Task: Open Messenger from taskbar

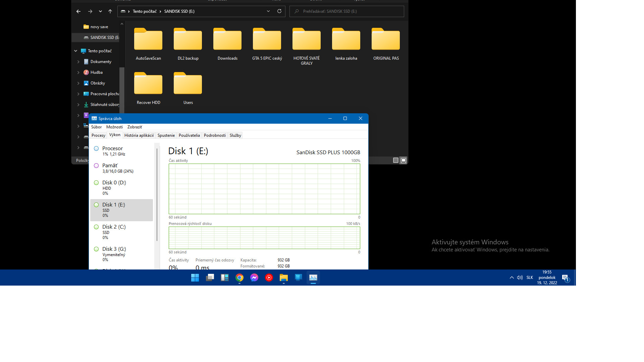Action: click(x=254, y=278)
